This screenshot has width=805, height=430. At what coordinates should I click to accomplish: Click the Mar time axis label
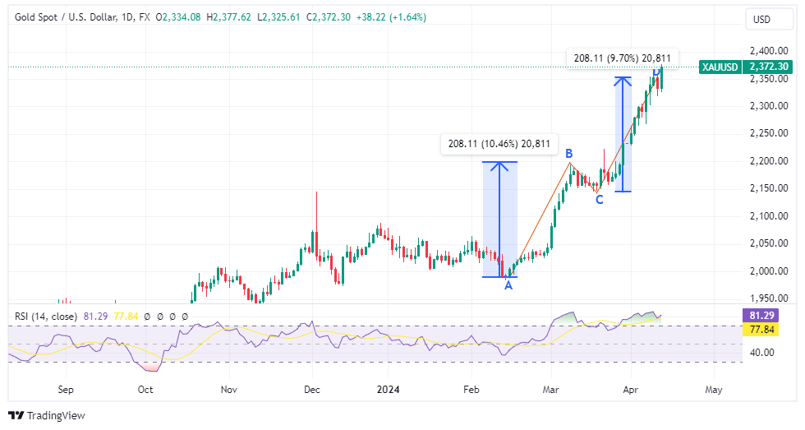[551, 389]
